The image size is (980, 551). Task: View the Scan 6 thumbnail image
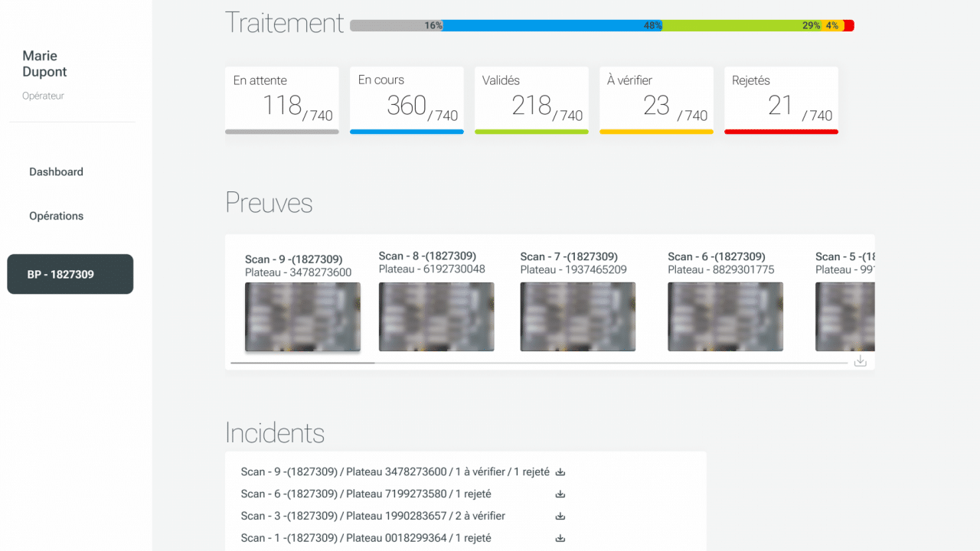(725, 317)
